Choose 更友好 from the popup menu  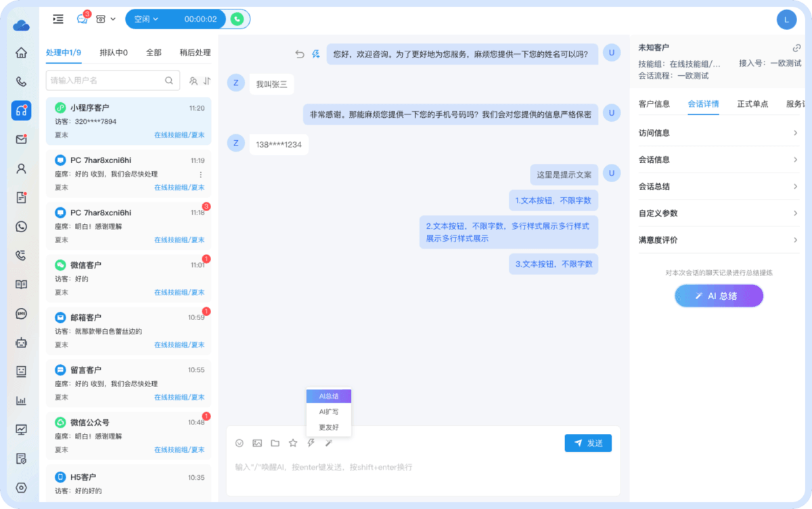coord(329,428)
